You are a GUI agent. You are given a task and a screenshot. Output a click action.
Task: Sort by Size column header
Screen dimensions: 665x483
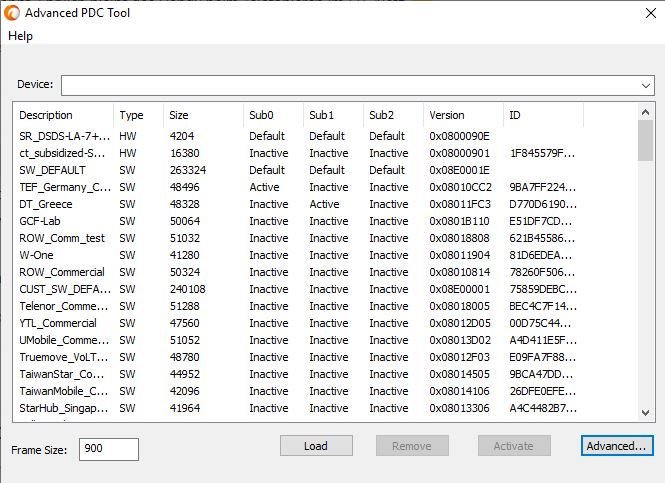204,115
